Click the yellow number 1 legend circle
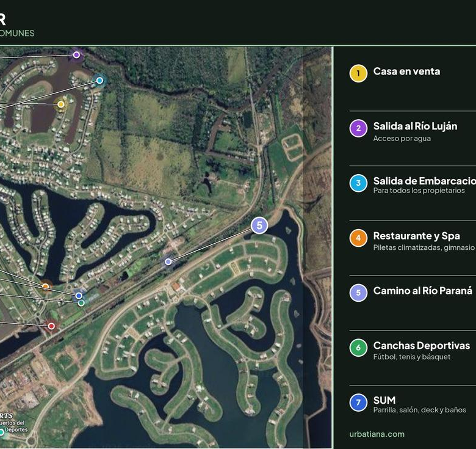 pos(358,73)
